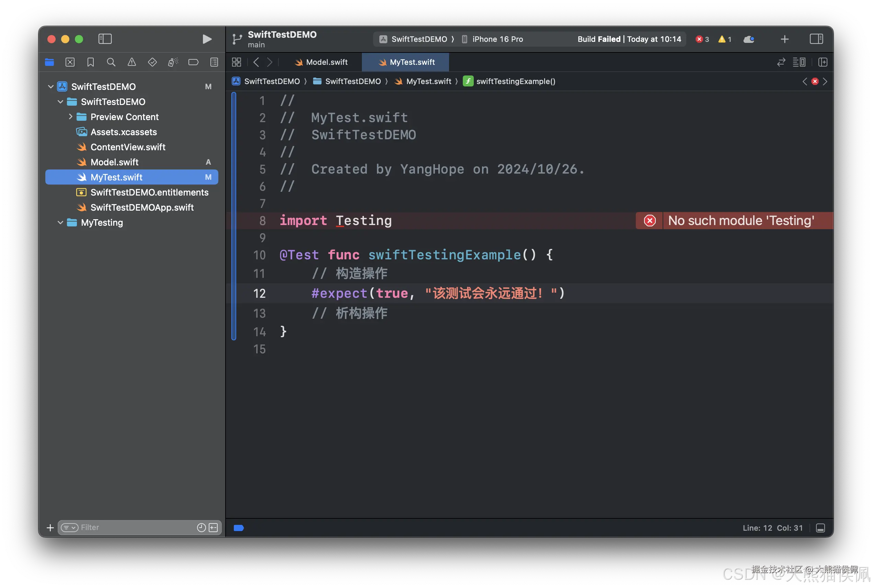Expand the Preview Content folder

(70, 117)
